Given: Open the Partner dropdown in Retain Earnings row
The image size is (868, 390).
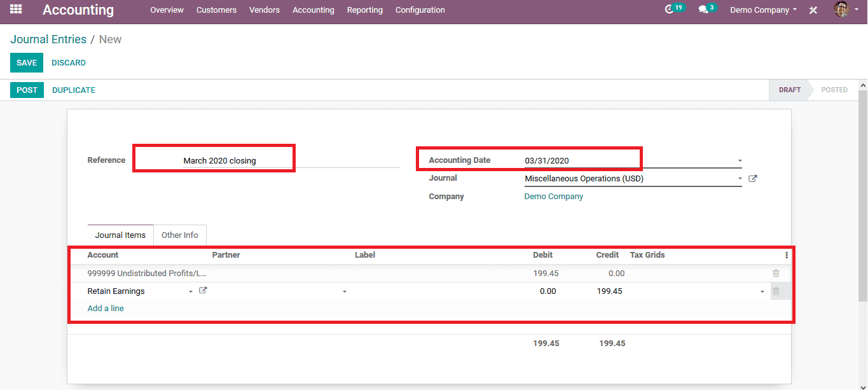Looking at the screenshot, I should pos(345,291).
